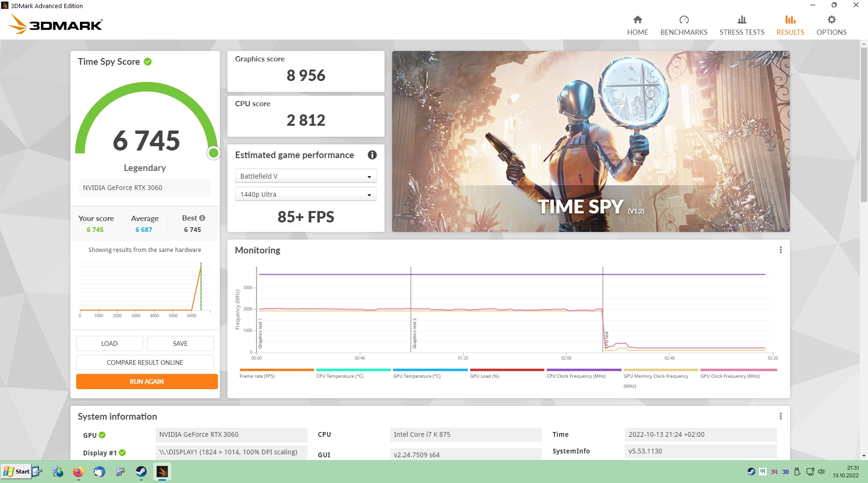This screenshot has height=483, width=868.
Task: Click the 3DMark logo
Action: (56, 24)
